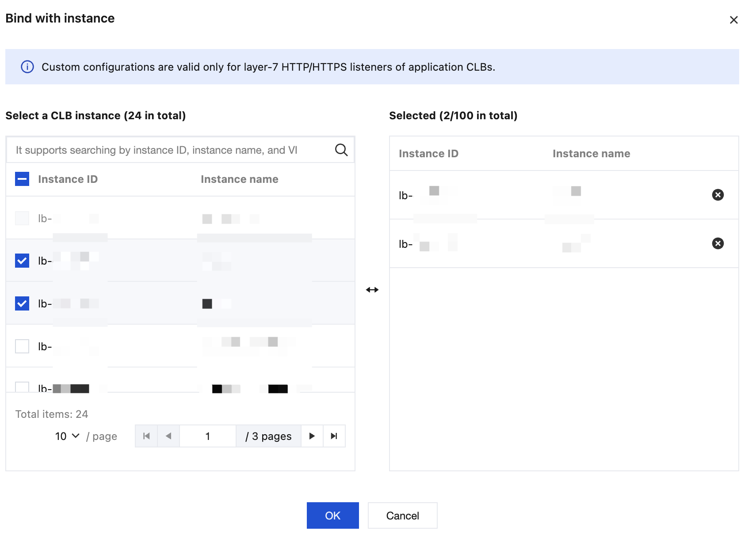Go to the next page arrow
This screenshot has height=538, width=756.
312,436
